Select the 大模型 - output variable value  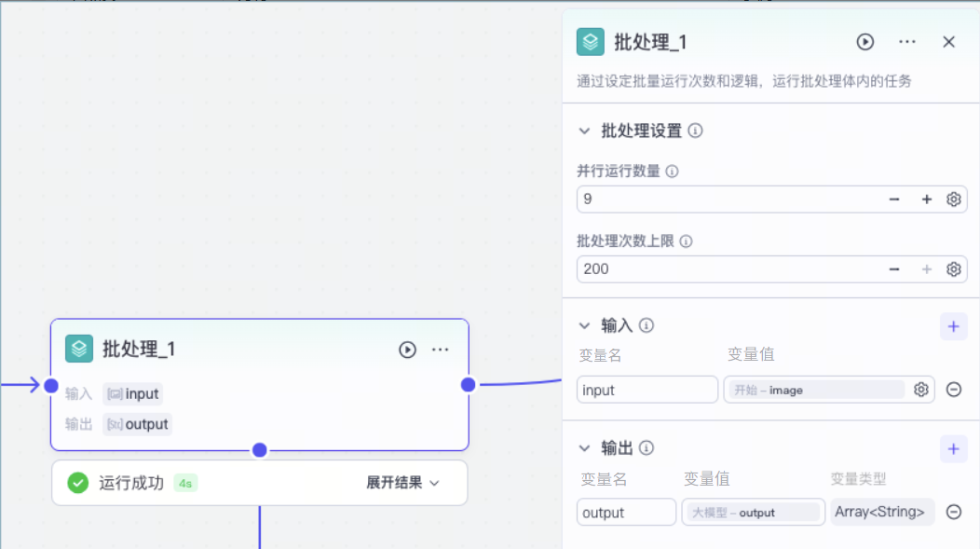point(753,512)
